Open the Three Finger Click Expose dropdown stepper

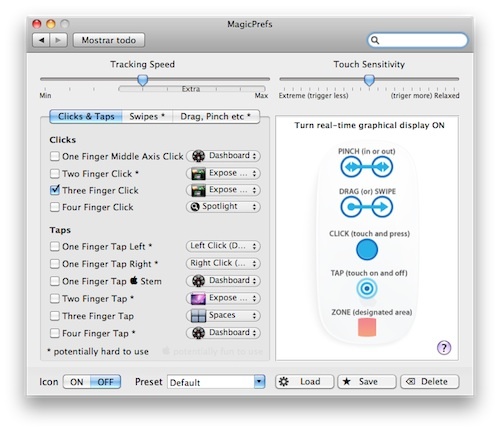[254, 190]
